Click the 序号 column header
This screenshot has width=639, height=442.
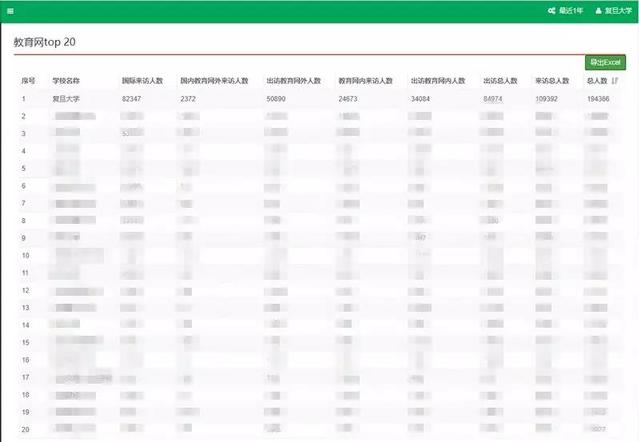click(28, 80)
